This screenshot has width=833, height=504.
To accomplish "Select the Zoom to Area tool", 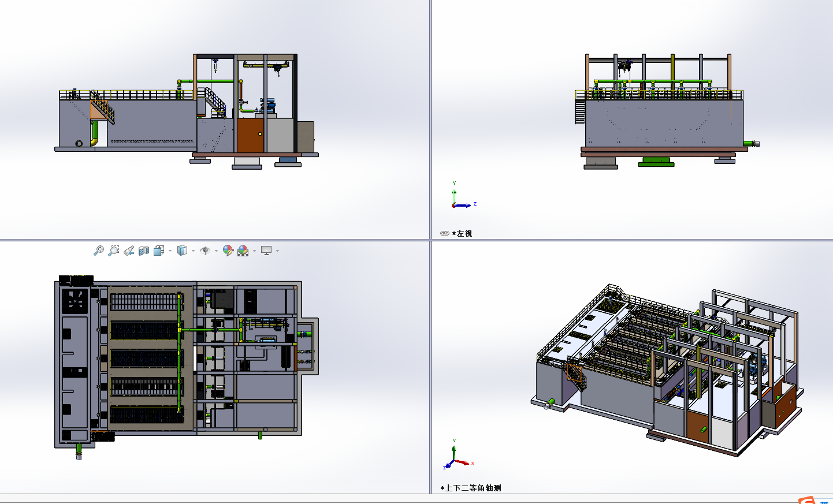I will pos(114,251).
